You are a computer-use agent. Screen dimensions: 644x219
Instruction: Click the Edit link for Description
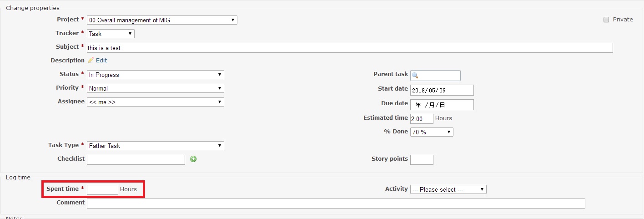click(x=101, y=60)
